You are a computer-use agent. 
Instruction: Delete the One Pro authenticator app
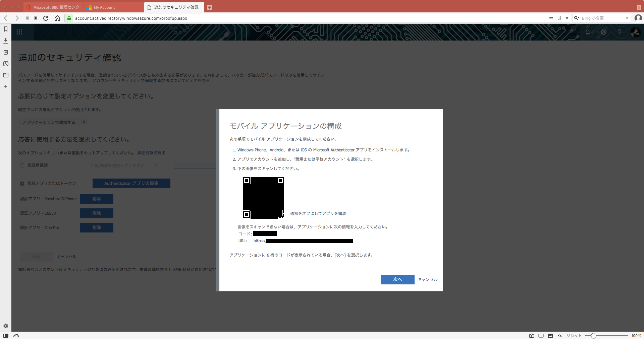[x=97, y=228]
